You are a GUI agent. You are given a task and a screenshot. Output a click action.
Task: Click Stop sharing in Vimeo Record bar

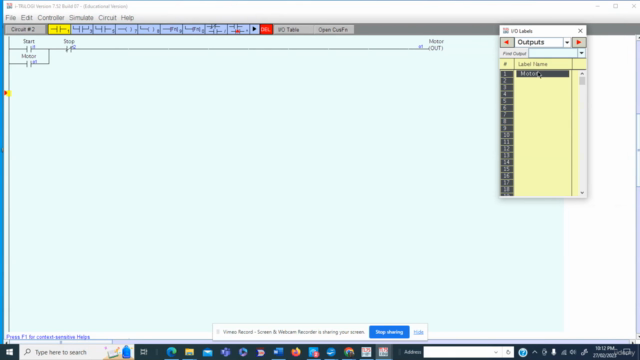click(389, 332)
